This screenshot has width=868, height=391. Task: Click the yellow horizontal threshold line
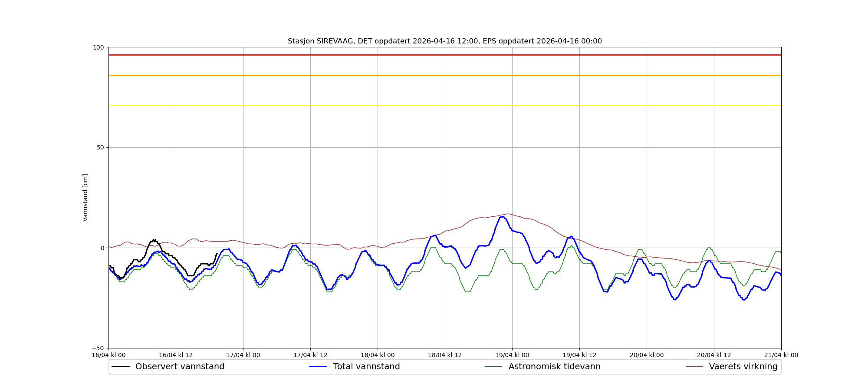click(x=444, y=106)
